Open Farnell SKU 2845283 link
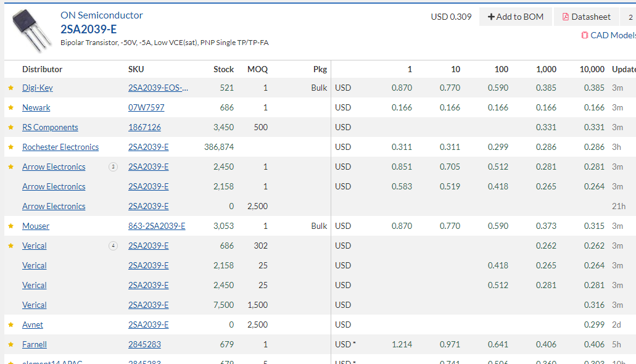This screenshot has width=636, height=364. tap(144, 344)
